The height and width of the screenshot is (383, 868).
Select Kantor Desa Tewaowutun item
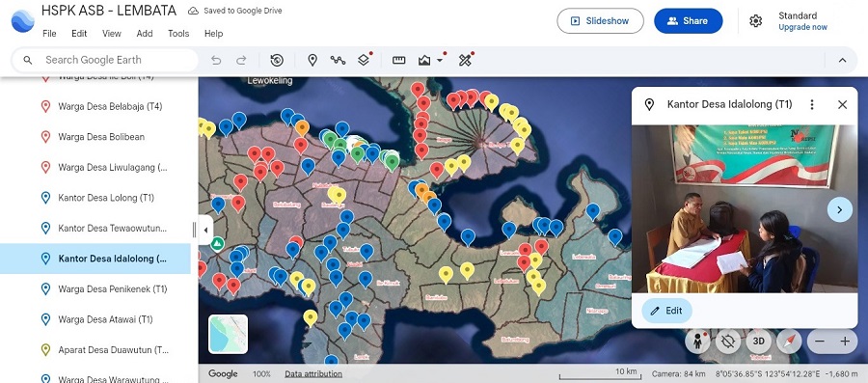[x=95, y=228]
